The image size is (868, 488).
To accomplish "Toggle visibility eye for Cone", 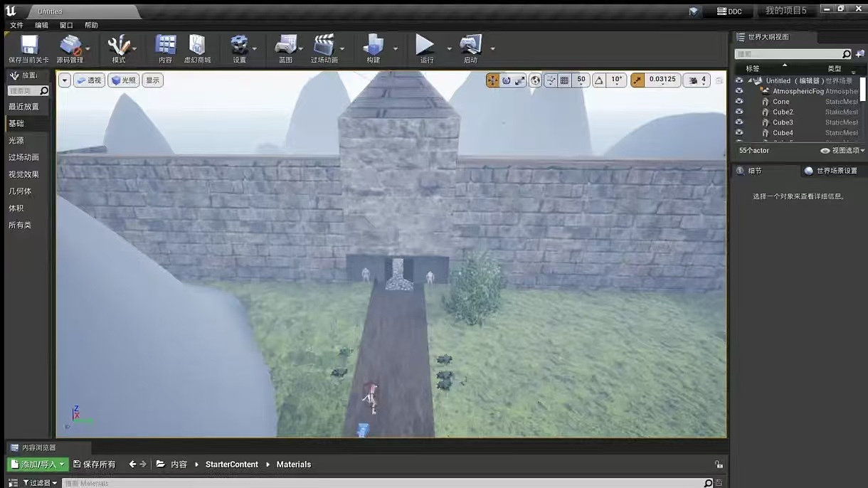I will pyautogui.click(x=739, y=102).
